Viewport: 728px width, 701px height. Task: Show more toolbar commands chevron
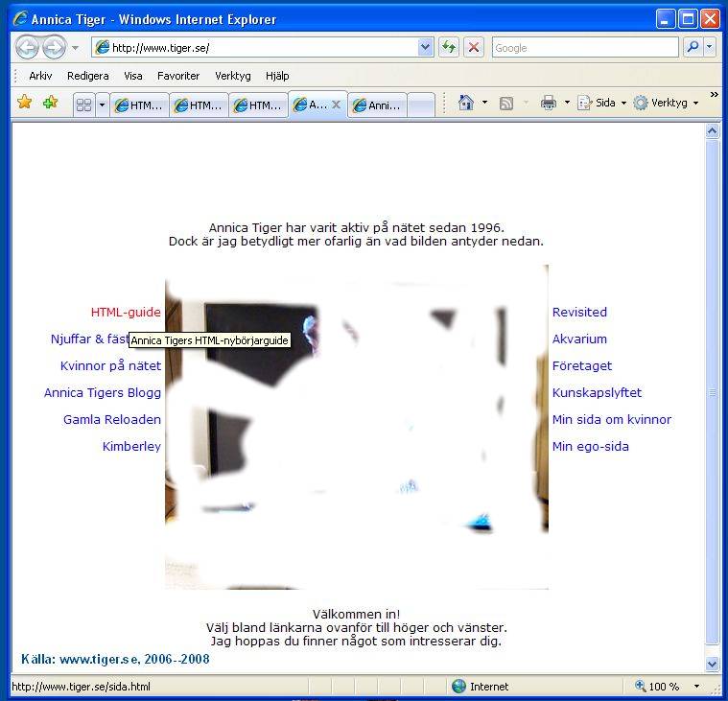(x=714, y=94)
